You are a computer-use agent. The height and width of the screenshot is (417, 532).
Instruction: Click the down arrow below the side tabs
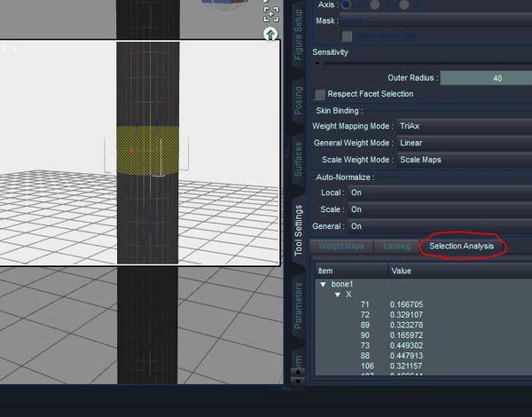click(x=298, y=381)
